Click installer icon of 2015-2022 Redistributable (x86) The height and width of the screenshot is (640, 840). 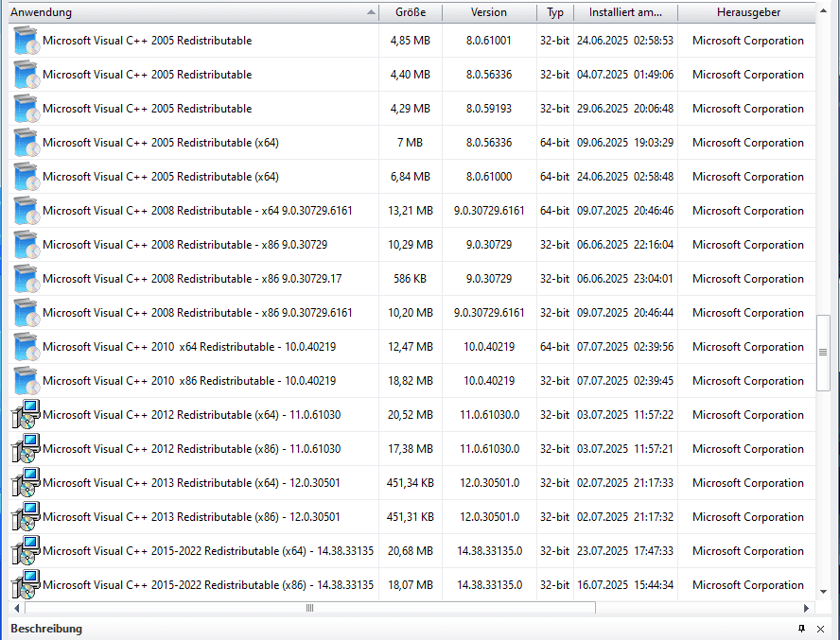[x=26, y=585]
